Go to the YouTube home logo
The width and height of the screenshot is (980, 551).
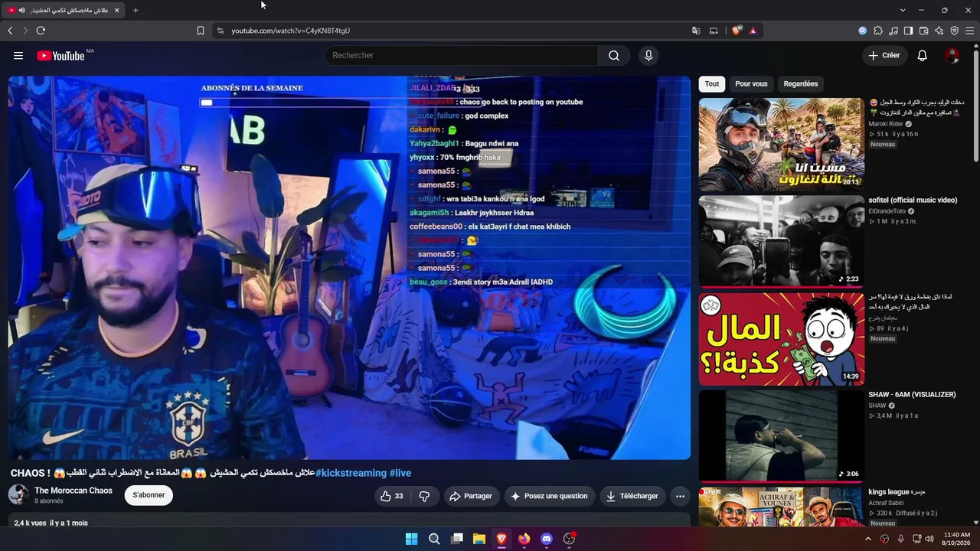60,56
